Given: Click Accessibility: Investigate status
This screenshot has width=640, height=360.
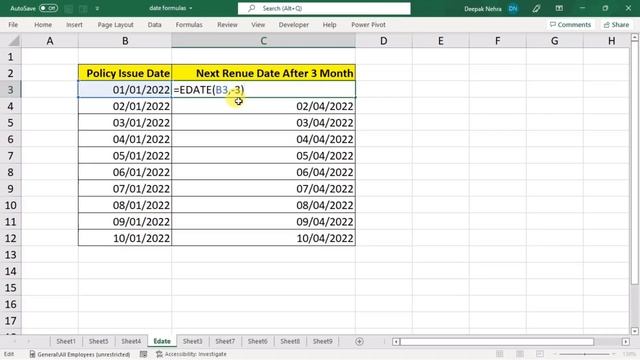Looking at the screenshot, I should (x=191, y=354).
